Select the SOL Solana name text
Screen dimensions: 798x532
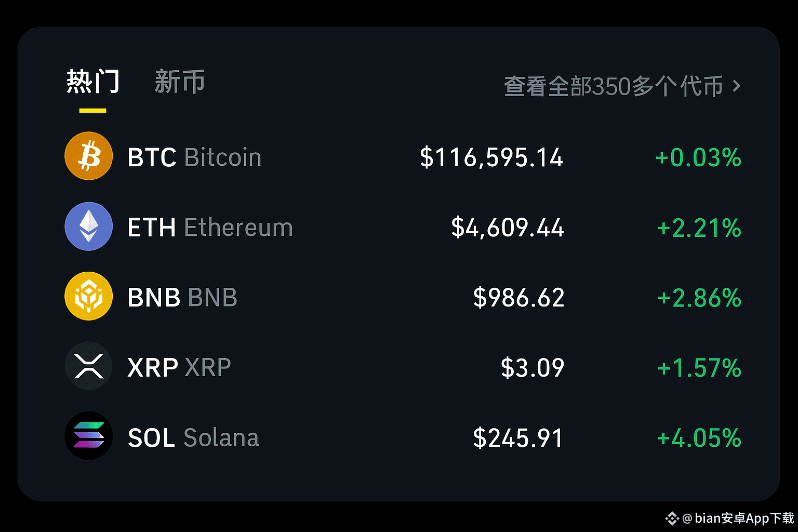coord(193,438)
